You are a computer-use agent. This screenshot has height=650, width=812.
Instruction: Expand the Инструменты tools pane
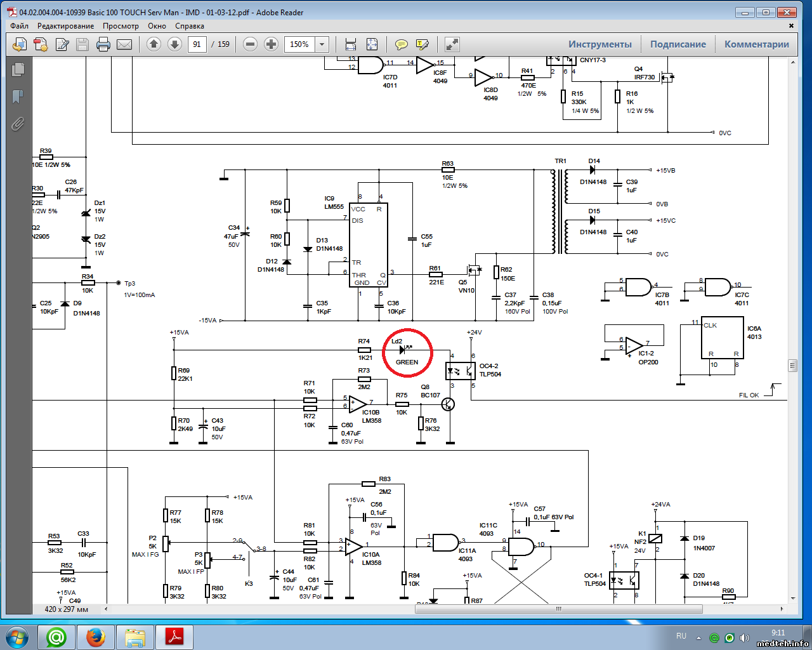click(x=599, y=44)
